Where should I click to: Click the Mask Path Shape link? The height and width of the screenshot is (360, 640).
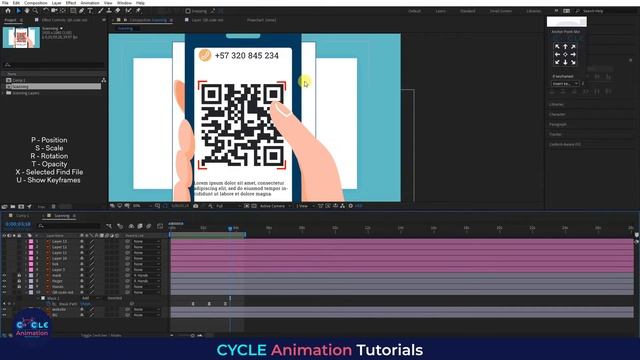coord(85,304)
